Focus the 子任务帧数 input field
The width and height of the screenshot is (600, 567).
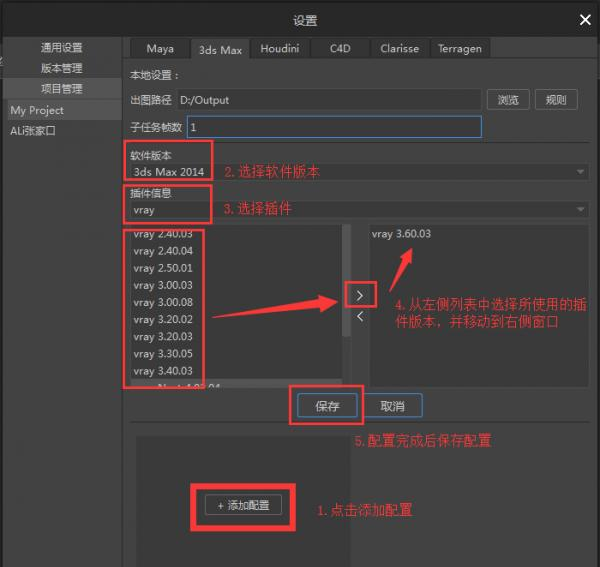(x=334, y=127)
